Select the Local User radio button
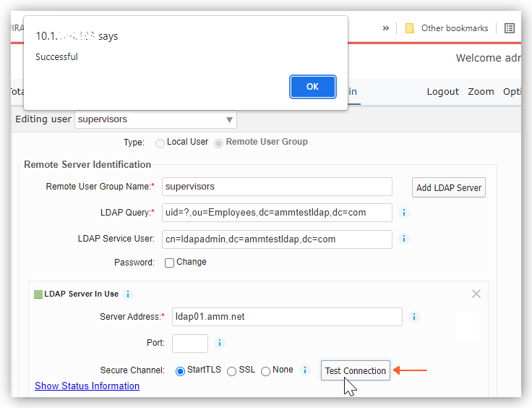 (x=160, y=143)
